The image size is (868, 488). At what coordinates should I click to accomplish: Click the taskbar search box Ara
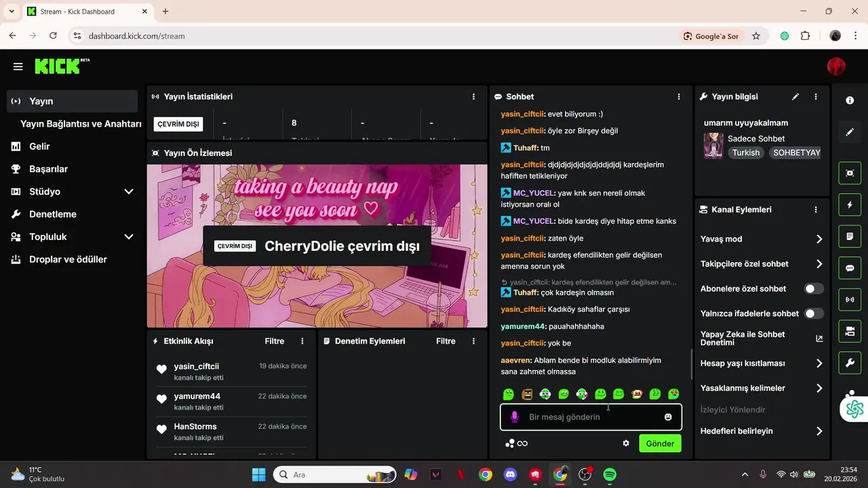(335, 474)
